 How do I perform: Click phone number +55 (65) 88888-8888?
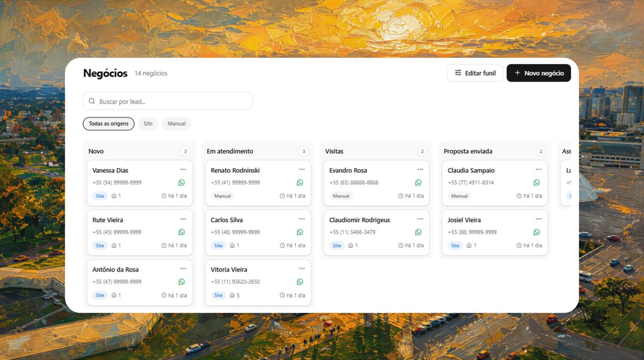(354, 182)
